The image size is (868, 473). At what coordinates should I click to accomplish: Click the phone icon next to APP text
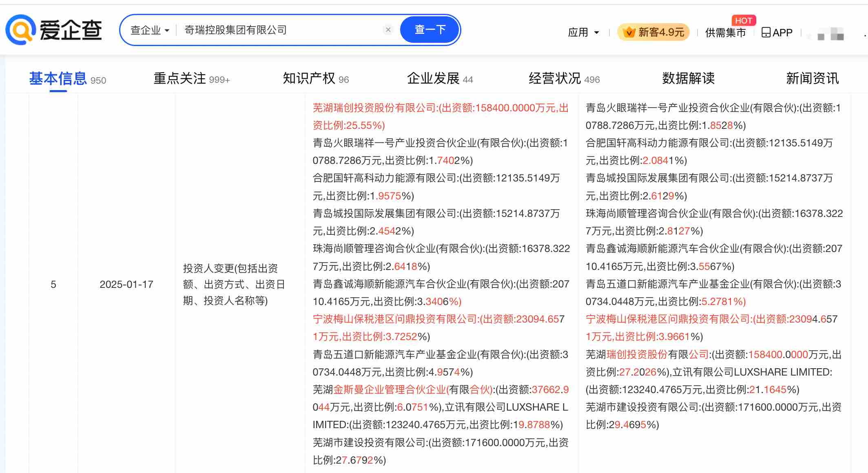click(767, 32)
